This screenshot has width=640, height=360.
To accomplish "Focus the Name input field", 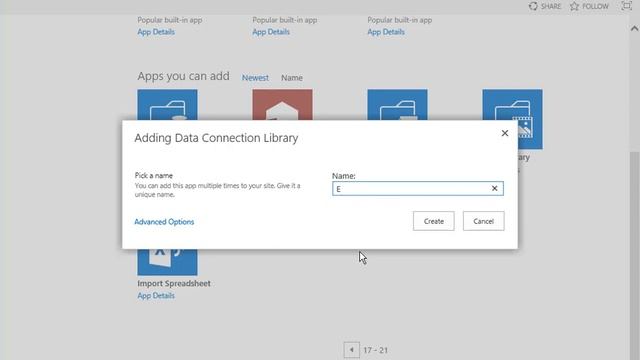I will point(418,189).
